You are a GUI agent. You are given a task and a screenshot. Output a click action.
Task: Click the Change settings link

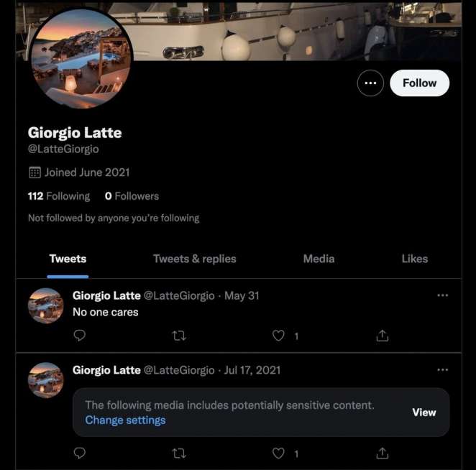125,420
